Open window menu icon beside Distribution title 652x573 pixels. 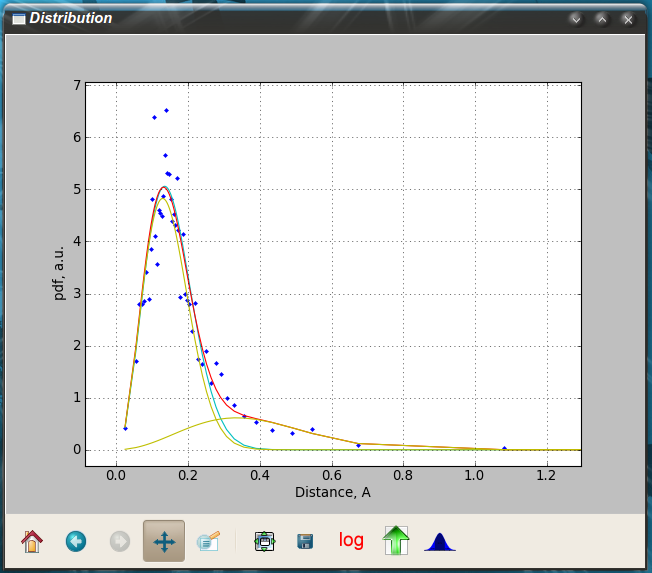(19, 19)
